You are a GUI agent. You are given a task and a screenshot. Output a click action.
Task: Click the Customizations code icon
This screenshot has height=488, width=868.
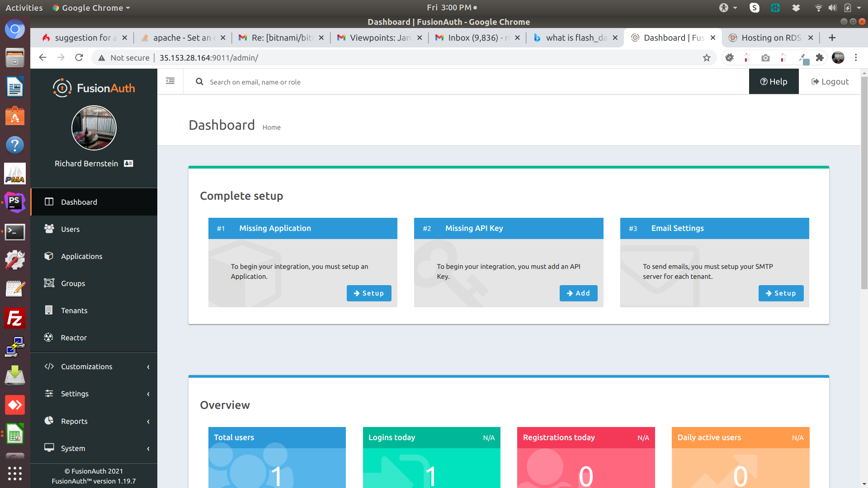[x=49, y=366]
